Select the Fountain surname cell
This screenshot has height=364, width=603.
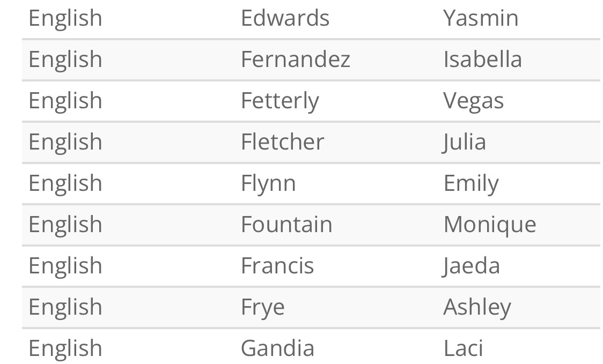tap(286, 225)
